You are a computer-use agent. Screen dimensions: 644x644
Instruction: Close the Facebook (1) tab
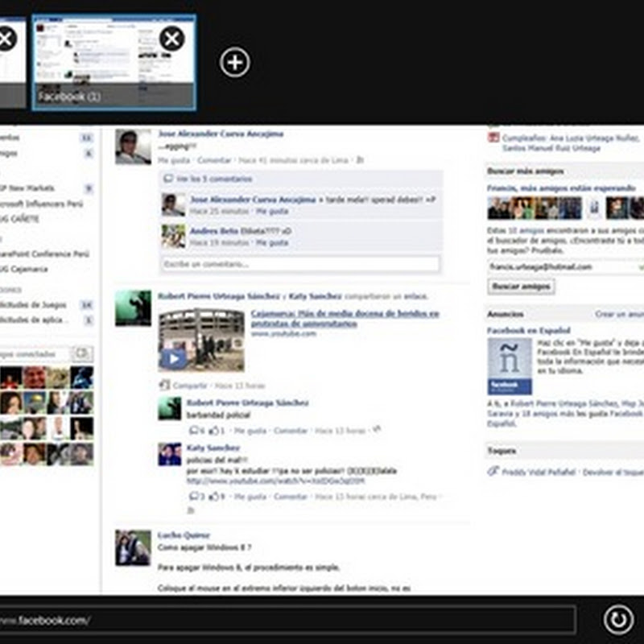click(171, 39)
